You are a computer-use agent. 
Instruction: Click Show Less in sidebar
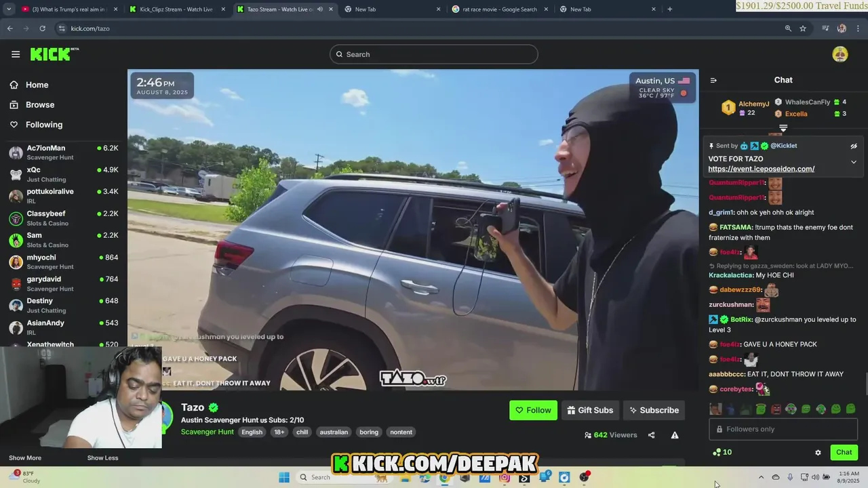(x=102, y=458)
